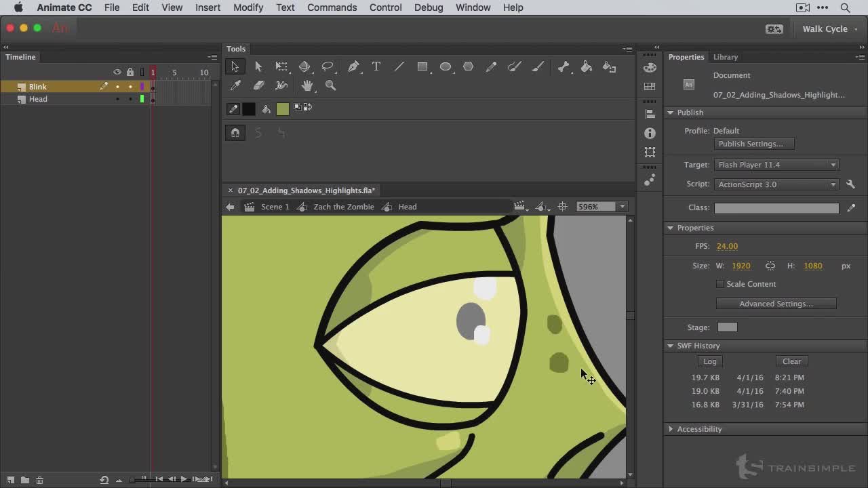
Task: Select the Lasso tool
Action: [328, 66]
